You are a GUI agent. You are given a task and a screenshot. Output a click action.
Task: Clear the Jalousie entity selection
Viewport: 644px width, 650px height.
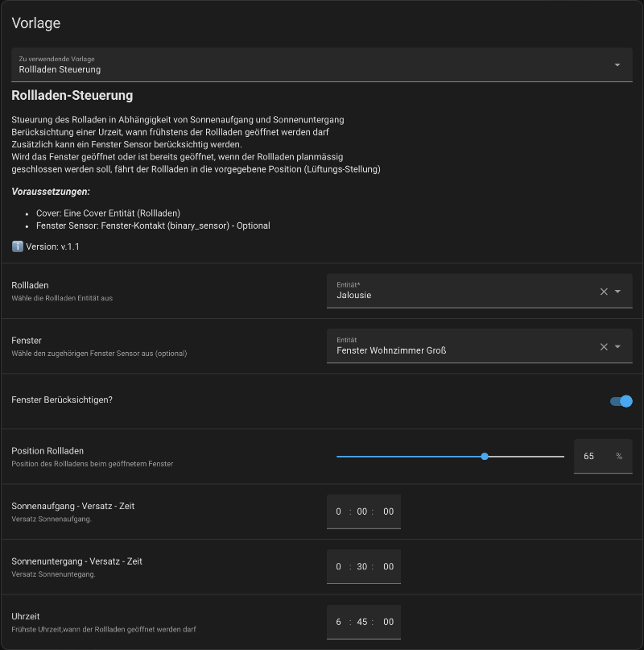coord(604,292)
